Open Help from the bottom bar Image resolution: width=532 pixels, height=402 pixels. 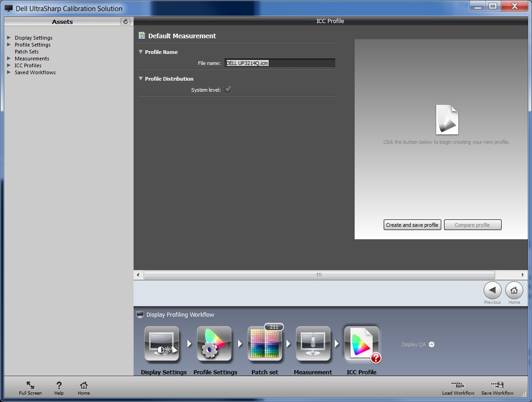59,388
